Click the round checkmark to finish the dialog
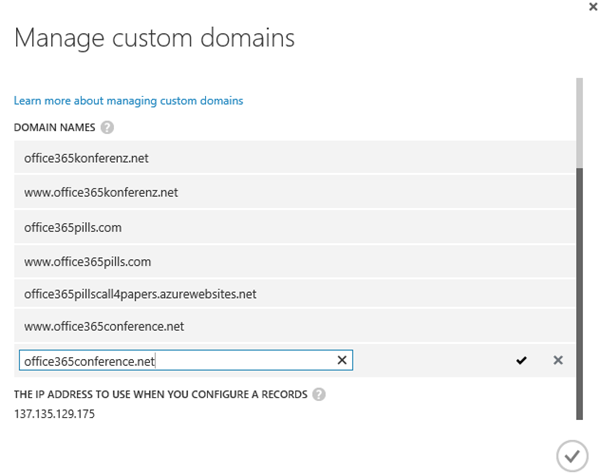Viewport: 600px width, 476px height. 571,455
